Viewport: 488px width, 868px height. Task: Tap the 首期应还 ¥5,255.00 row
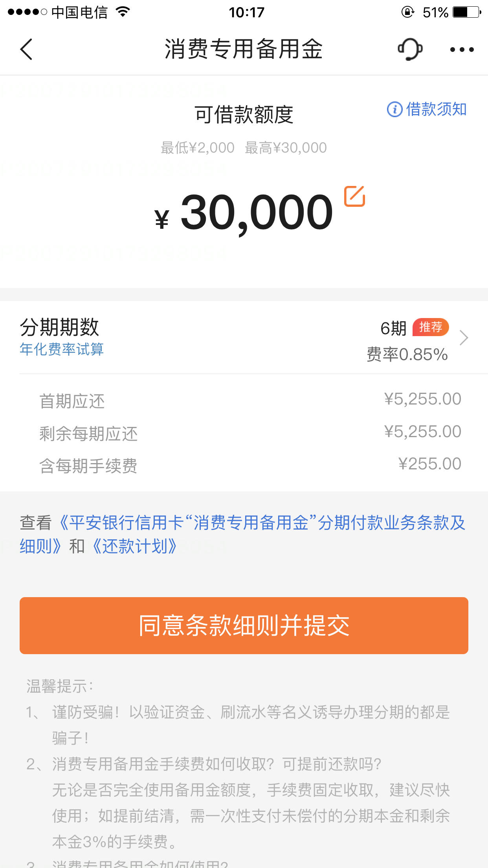(x=250, y=400)
